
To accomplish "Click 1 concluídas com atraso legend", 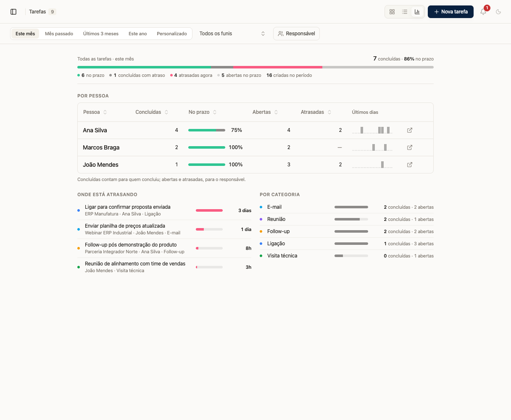I will tap(137, 76).
